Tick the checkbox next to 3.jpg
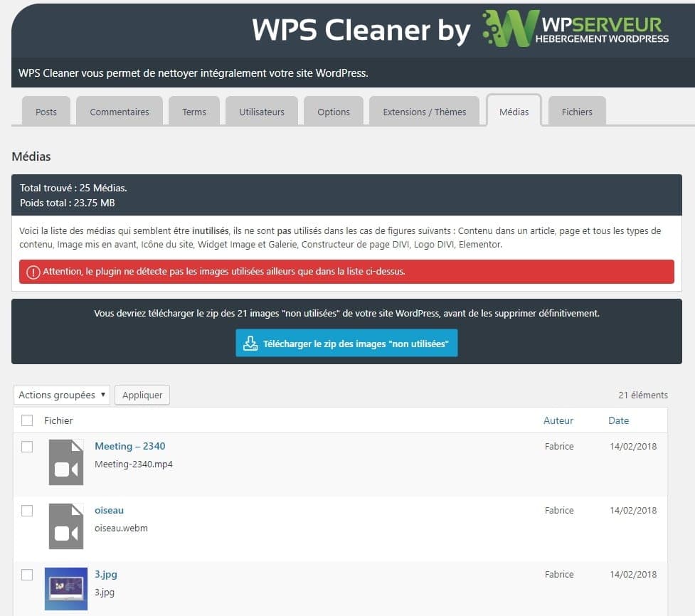 point(27,575)
